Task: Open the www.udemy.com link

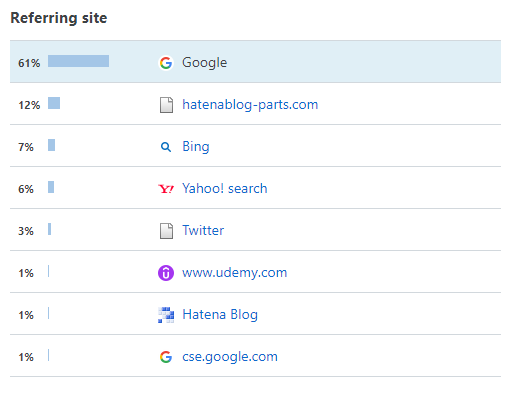Action: (x=234, y=273)
